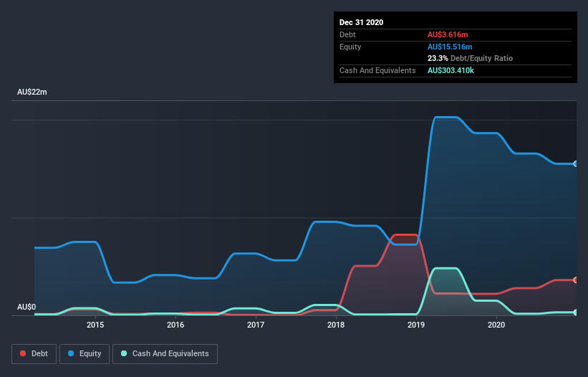Click the AU$3.616m debt value

[448, 34]
